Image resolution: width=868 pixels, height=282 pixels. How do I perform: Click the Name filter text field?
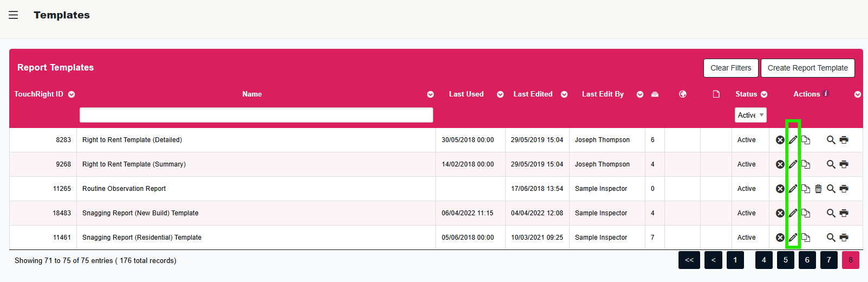pyautogui.click(x=256, y=115)
